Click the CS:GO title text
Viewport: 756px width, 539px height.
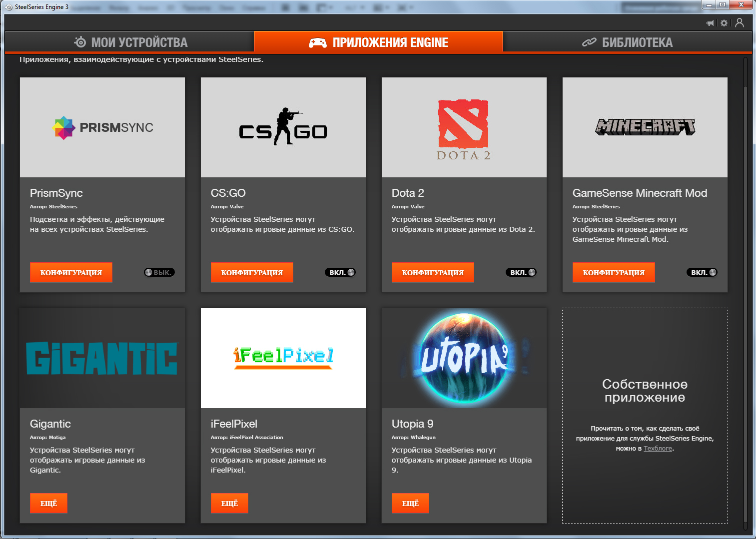(228, 193)
